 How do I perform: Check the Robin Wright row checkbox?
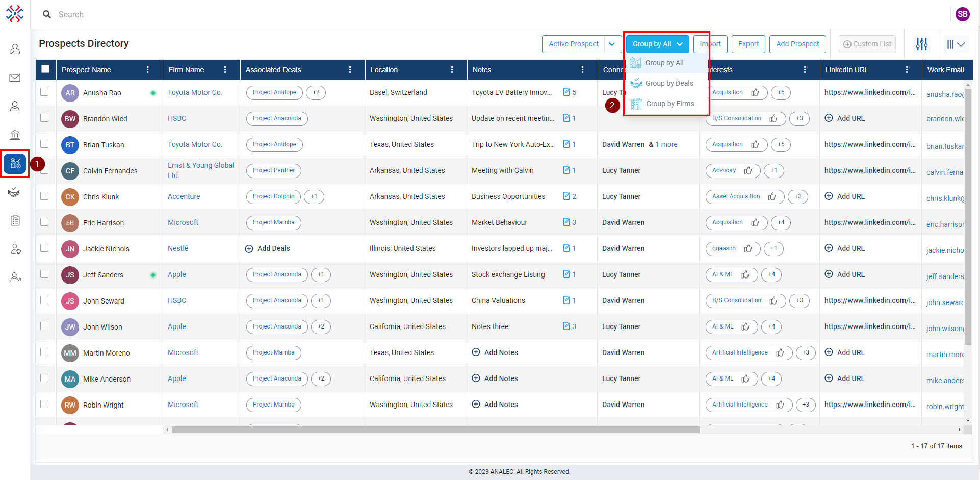pos(44,404)
